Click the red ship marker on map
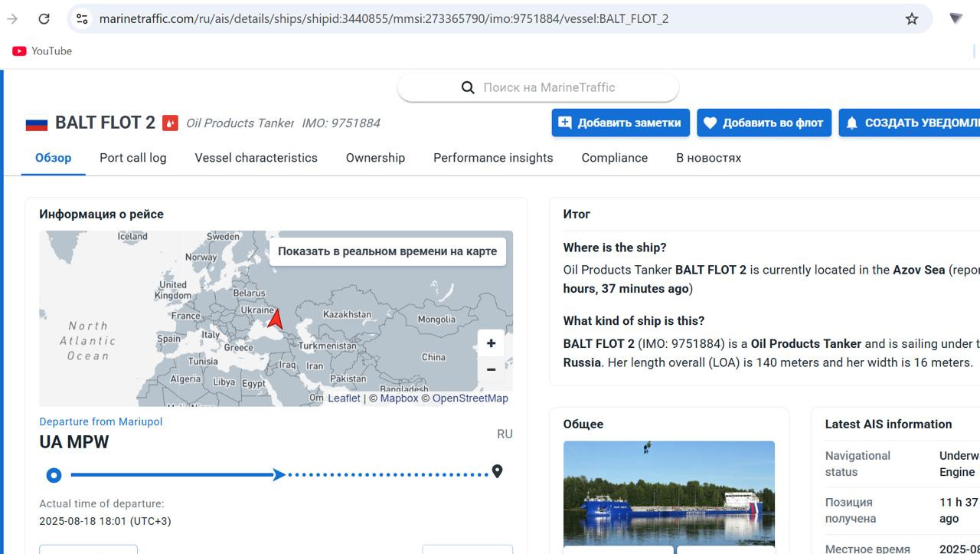The height and width of the screenshot is (554, 980). pos(275,319)
